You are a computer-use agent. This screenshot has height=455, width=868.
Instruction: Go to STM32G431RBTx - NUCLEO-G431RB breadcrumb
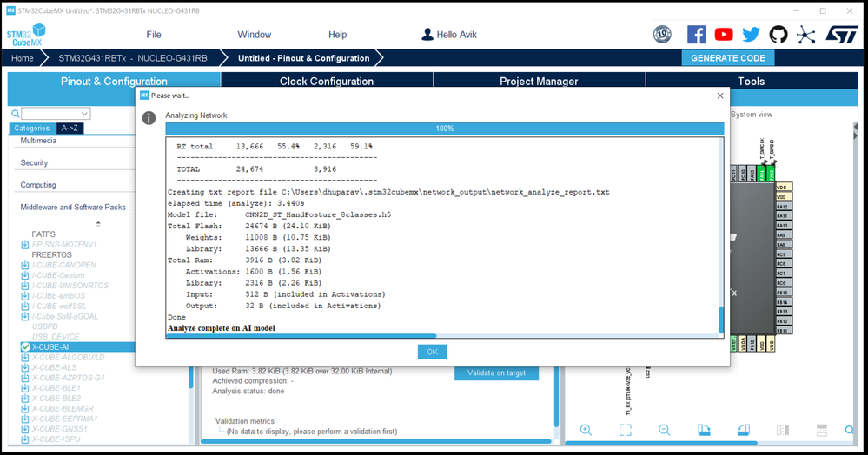click(133, 58)
